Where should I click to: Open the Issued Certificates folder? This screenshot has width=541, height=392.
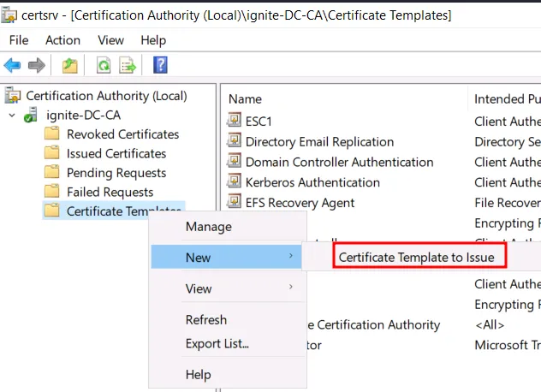(116, 153)
